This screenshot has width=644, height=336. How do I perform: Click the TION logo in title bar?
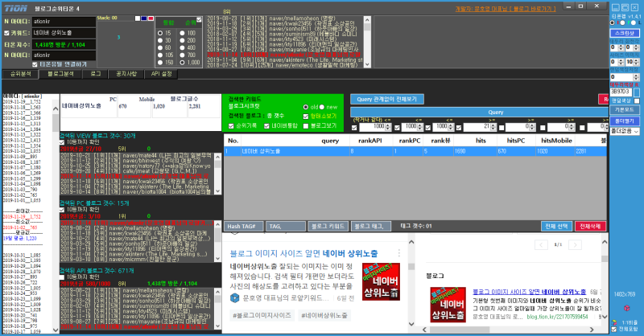(x=15, y=9)
